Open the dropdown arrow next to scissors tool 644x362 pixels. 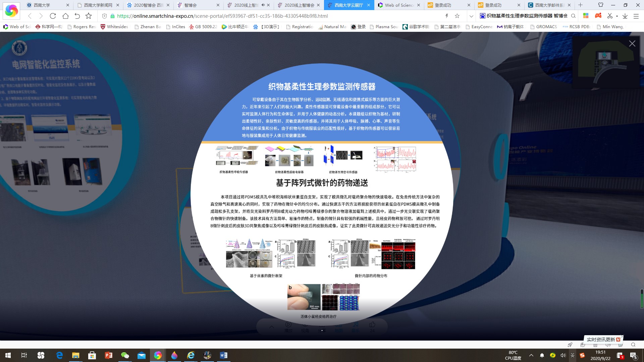point(617,16)
